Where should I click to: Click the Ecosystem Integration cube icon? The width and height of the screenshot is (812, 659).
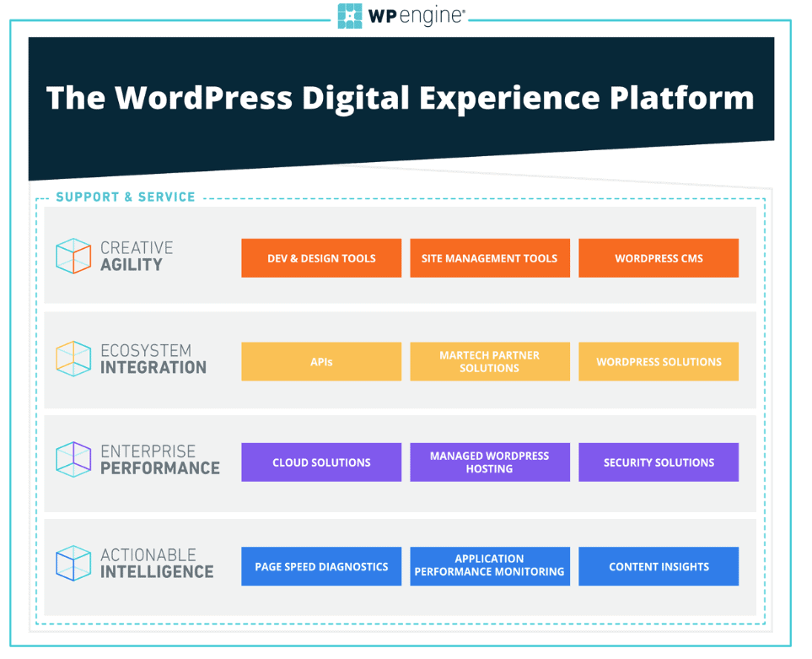coord(73,359)
